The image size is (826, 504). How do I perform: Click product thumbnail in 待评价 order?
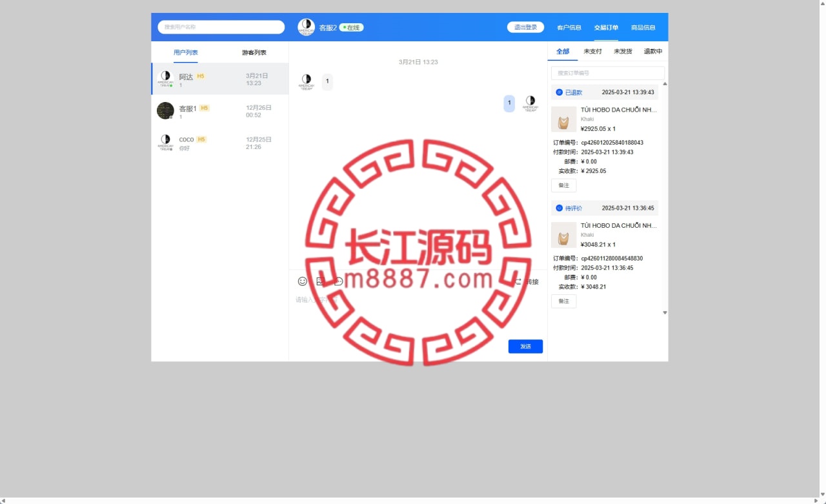(x=564, y=235)
